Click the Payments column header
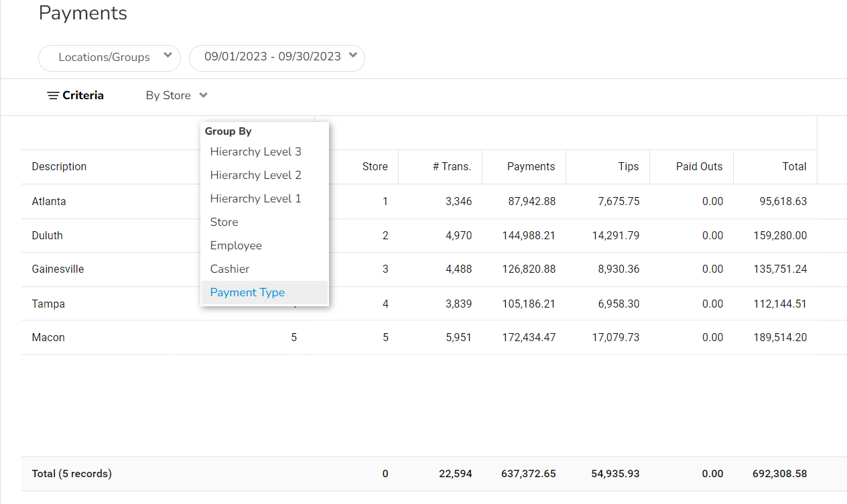 click(531, 167)
